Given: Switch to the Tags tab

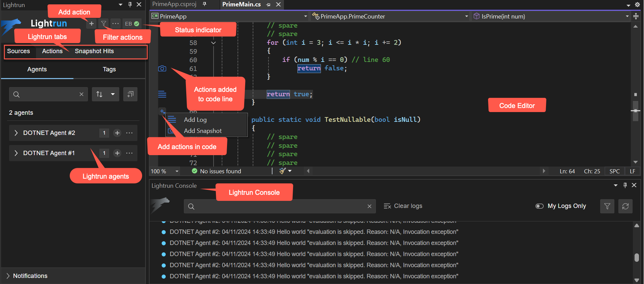Looking at the screenshot, I should click(109, 69).
